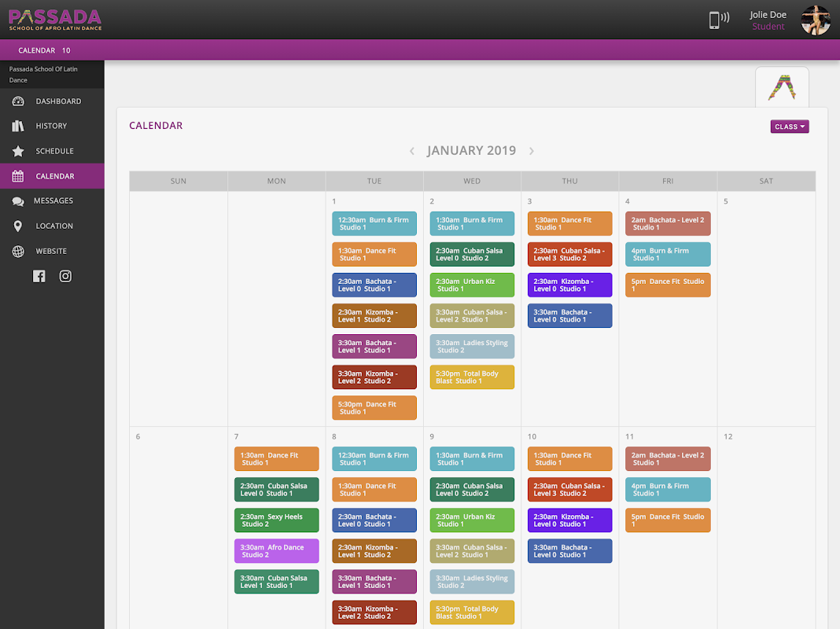Open Jan 11 2am Bachata Level 2
The image size is (840, 629).
pyautogui.click(x=668, y=458)
